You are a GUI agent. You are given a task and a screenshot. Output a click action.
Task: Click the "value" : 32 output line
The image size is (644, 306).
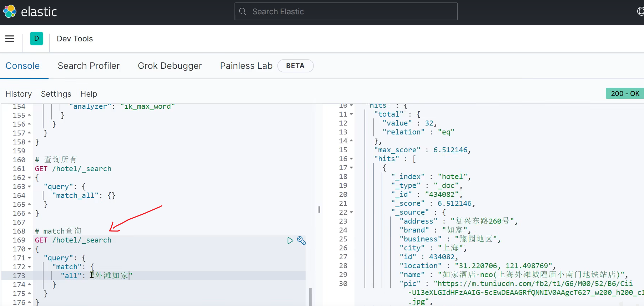410,123
